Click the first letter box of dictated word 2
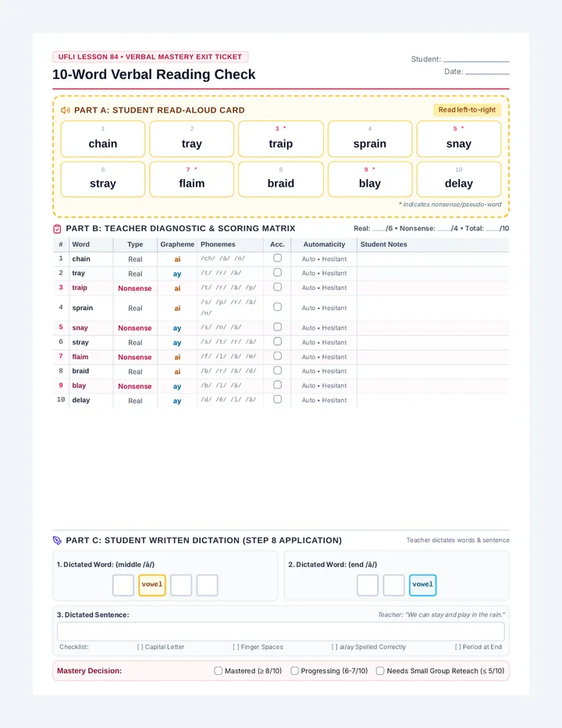The height and width of the screenshot is (728, 562). pos(368,585)
